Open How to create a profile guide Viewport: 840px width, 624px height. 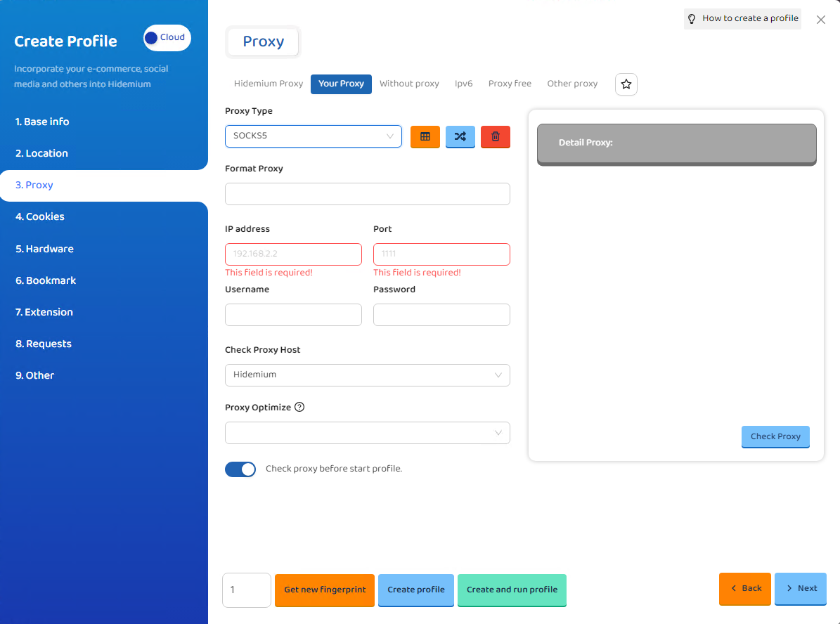click(742, 19)
